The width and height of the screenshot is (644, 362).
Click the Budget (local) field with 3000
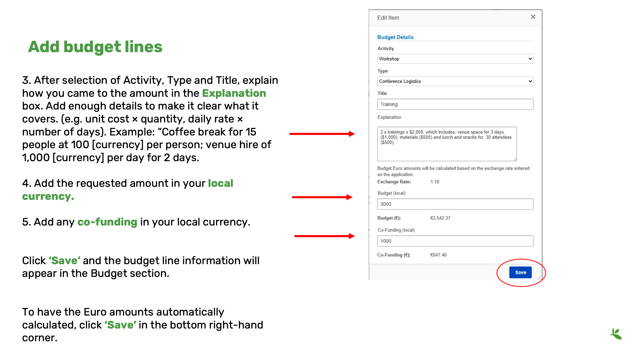(x=455, y=204)
